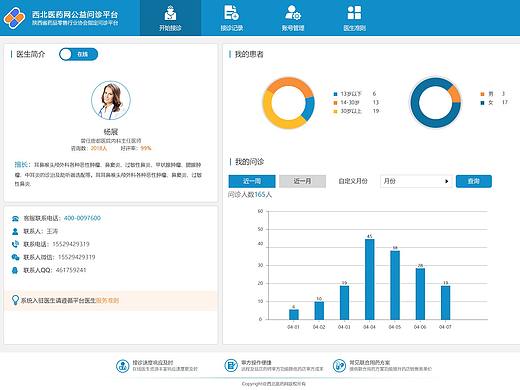Click the 常见联合用药方案 footer heading
Viewport: 520px width, 390px height.
pos(370,362)
